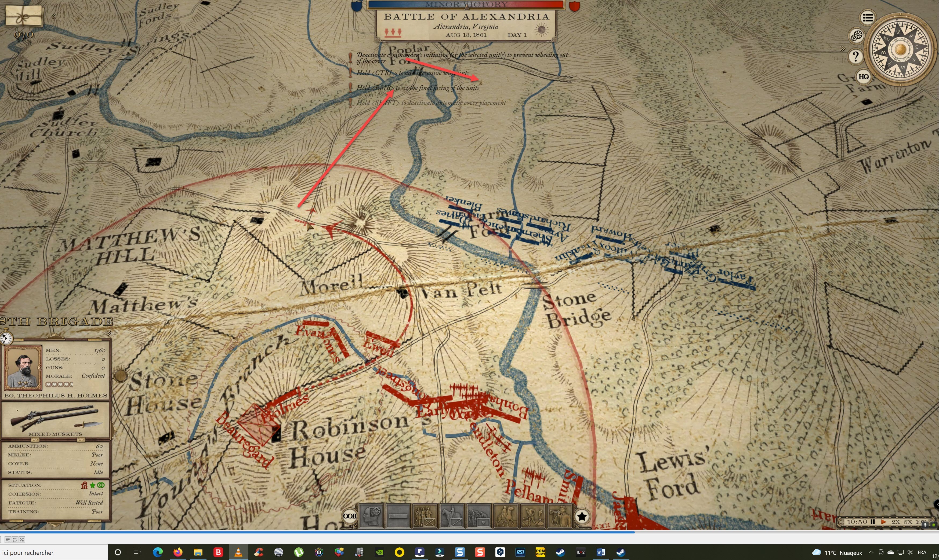Toggle commander initiative gear-head icon
The width and height of the screenshot is (939, 560).
[371, 516]
